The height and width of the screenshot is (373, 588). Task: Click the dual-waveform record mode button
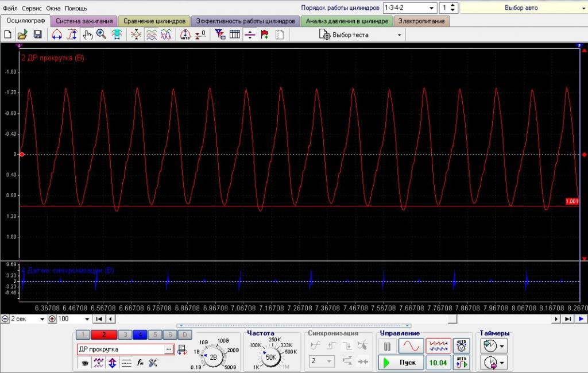pos(438,346)
